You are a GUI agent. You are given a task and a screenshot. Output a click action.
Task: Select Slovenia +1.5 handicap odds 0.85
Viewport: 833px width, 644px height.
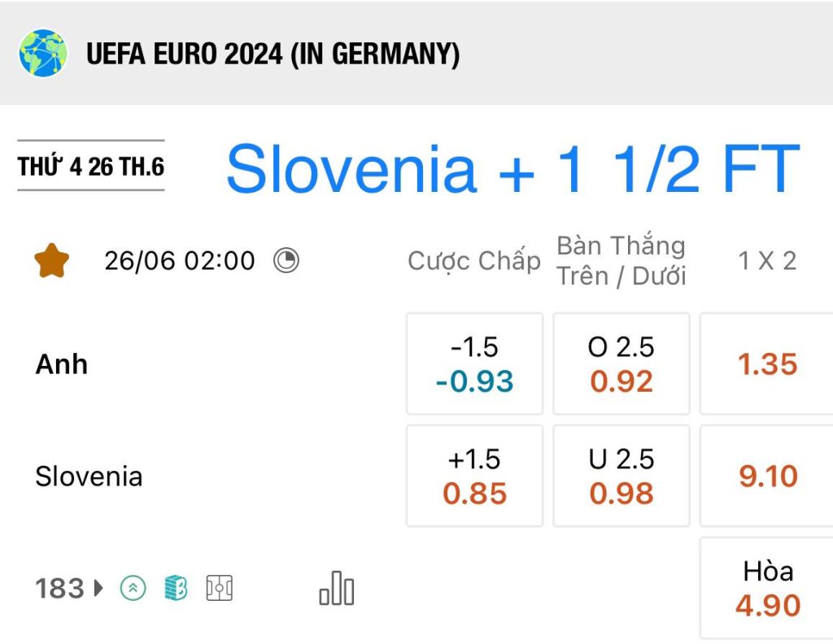pyautogui.click(x=474, y=476)
